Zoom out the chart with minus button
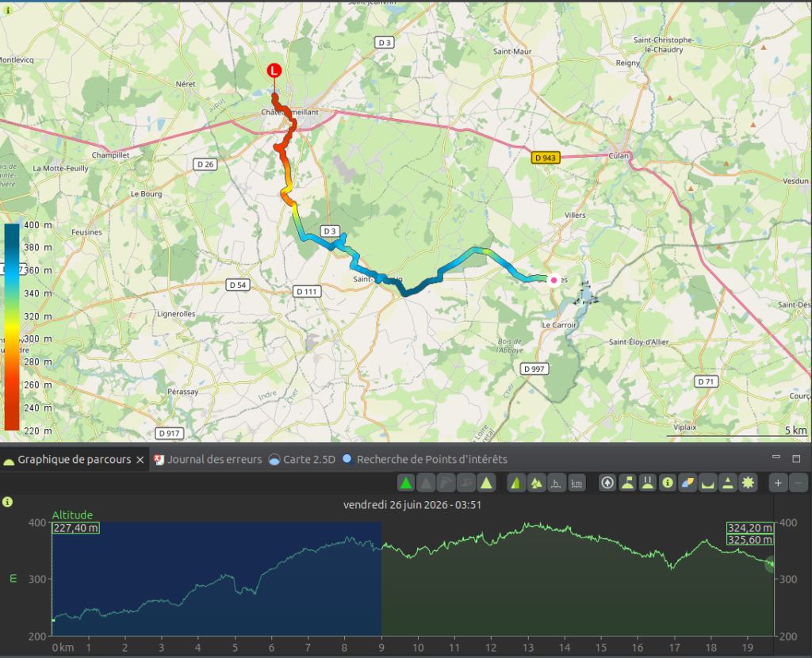 point(798,483)
